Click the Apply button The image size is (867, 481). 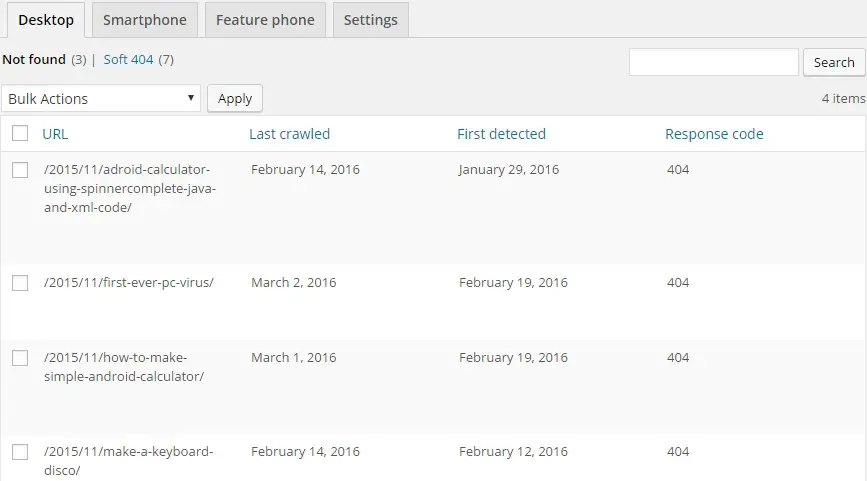click(x=235, y=98)
